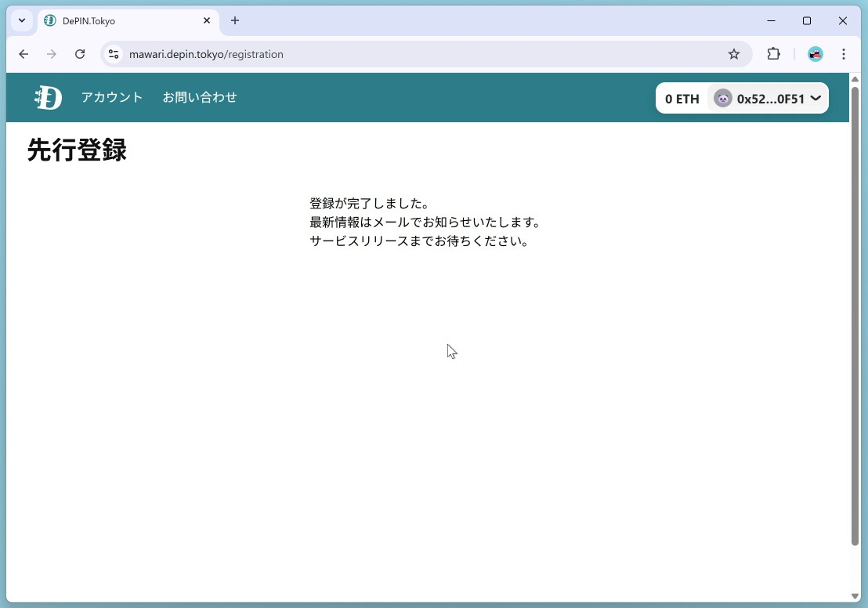Open the browser extensions puzzle icon
868x608 pixels.
coord(773,54)
